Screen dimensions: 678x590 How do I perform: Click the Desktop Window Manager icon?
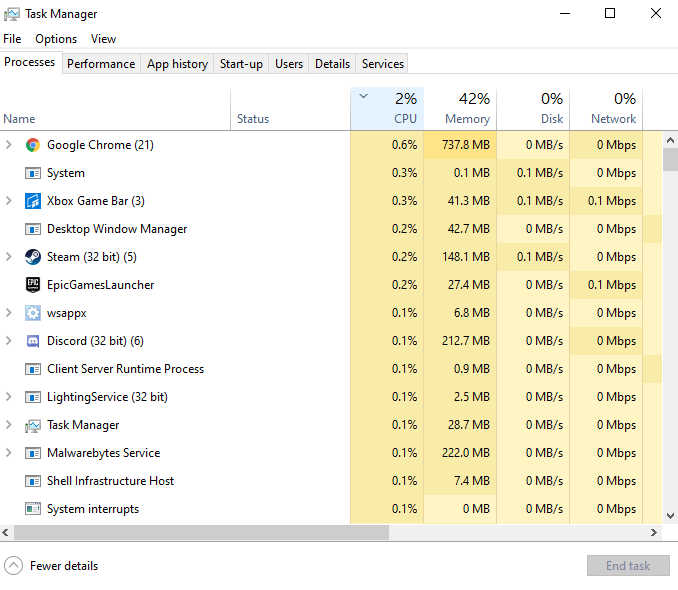(x=33, y=229)
